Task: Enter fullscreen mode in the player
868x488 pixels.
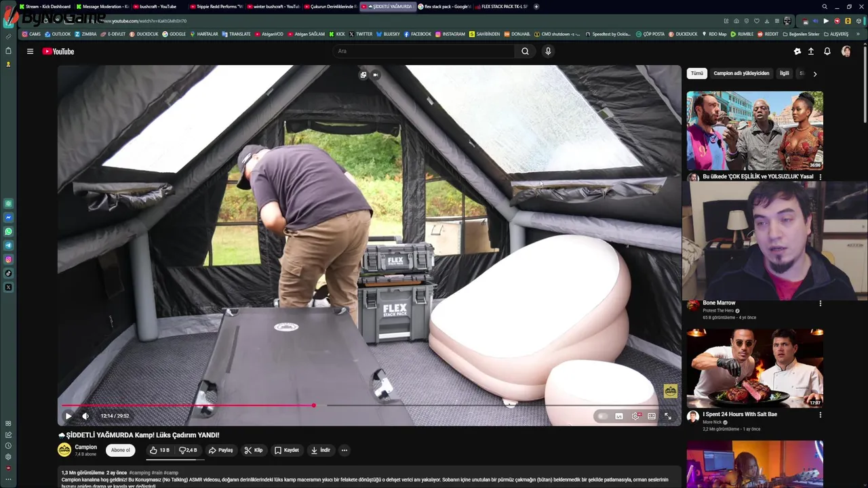Action: pos(668,416)
